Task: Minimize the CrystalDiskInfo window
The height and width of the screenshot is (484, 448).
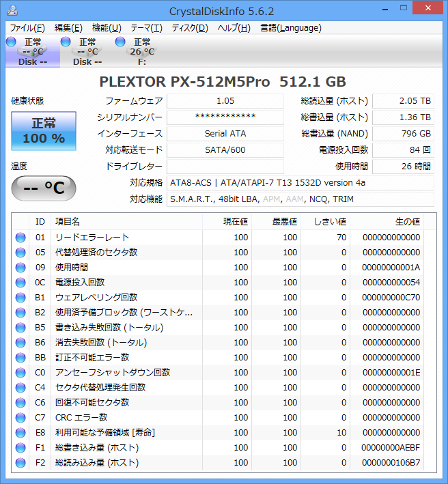Action: pyautogui.click(x=385, y=9)
